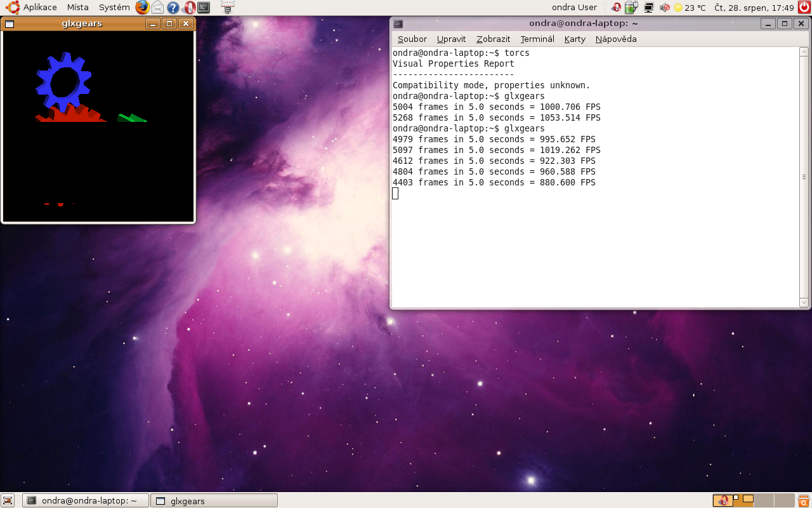Open the Místa menu

[x=78, y=8]
